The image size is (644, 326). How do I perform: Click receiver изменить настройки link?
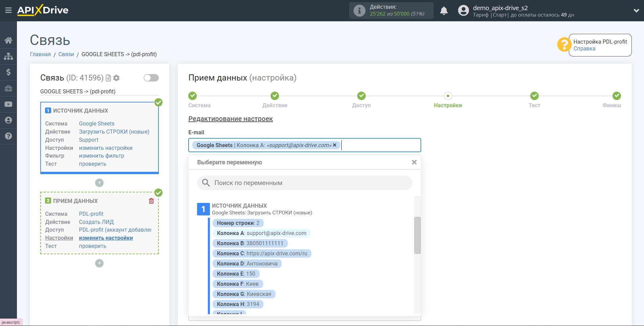[x=106, y=238]
